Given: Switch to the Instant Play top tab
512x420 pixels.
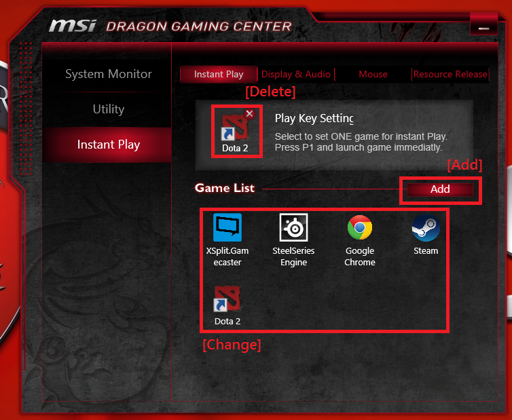Looking at the screenshot, I should point(219,74).
